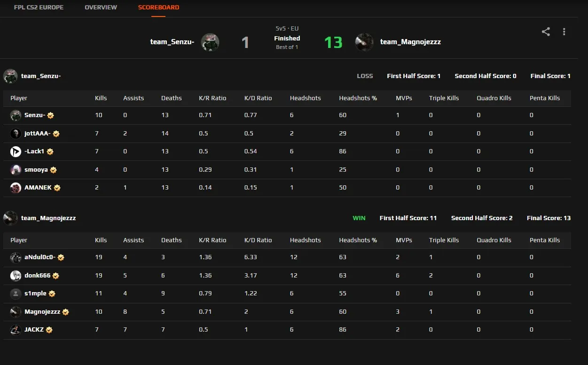
Task: Click the share icon
Action: pos(546,32)
